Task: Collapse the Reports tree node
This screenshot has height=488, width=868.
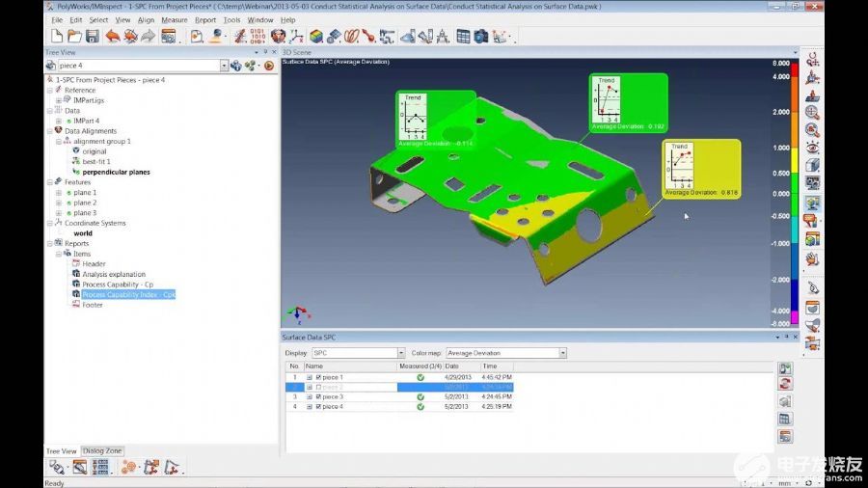Action: tap(50, 243)
